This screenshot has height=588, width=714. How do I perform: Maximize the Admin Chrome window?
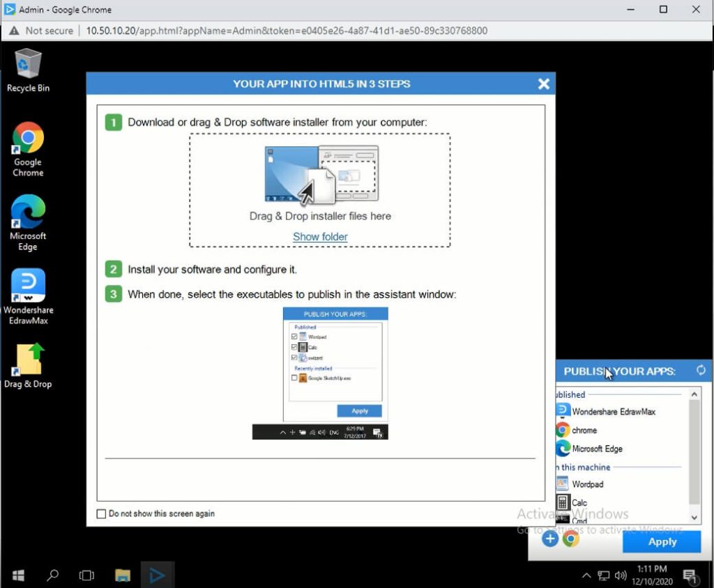[664, 10]
